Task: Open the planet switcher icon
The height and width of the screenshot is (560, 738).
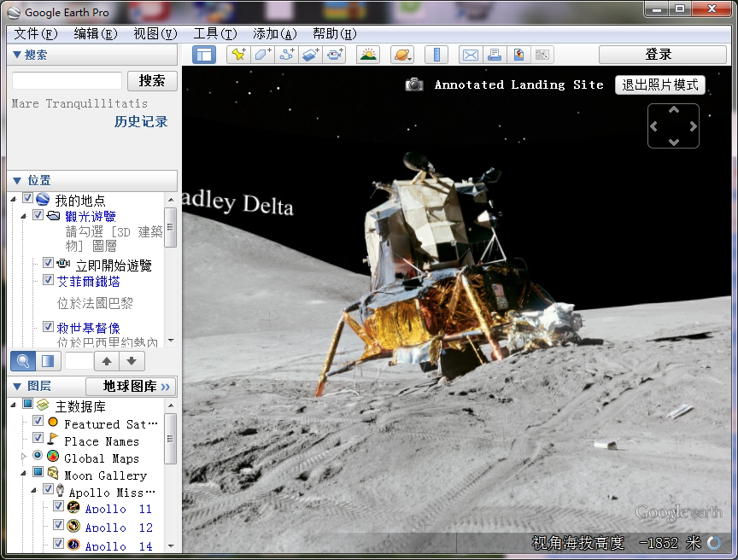Action: tap(402, 55)
